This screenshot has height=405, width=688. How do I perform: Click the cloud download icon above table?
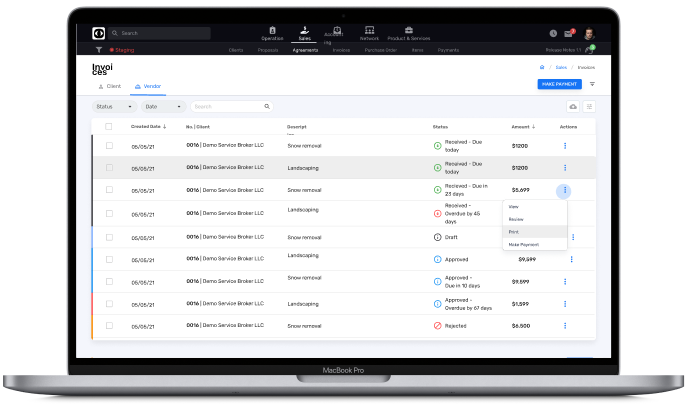tap(573, 106)
